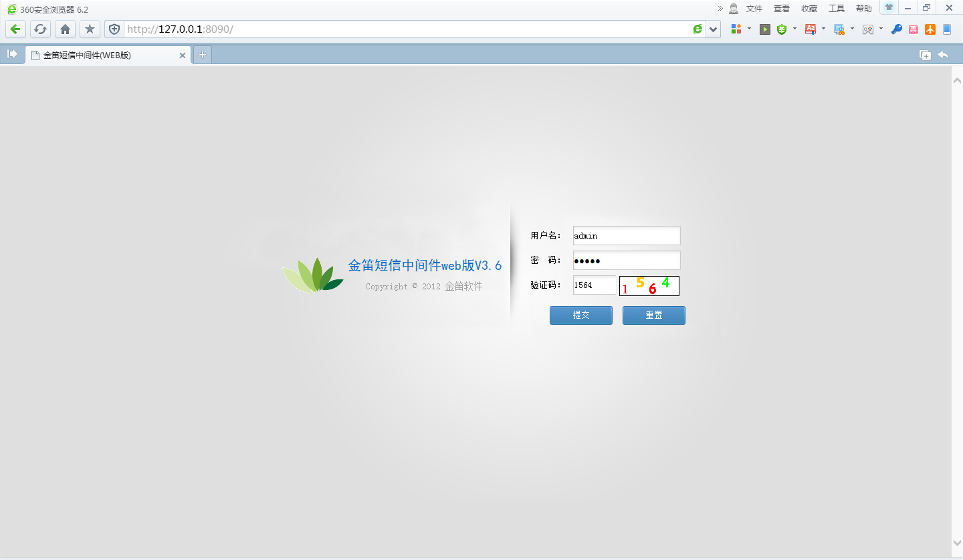The image size is (963, 560).
Task: Open dropdown arrow next to screenshot scissors icon
Action: point(852,29)
